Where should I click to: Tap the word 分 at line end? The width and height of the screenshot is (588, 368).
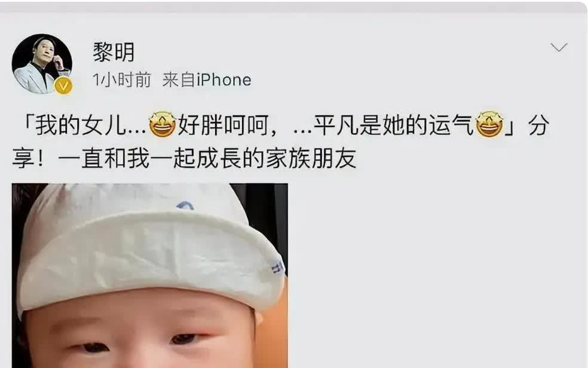pos(538,125)
